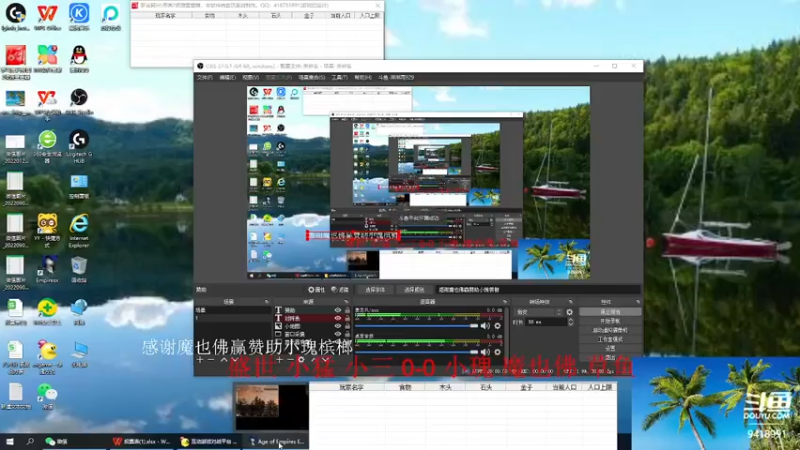Open OBS Settings button 设置

pos(610,348)
